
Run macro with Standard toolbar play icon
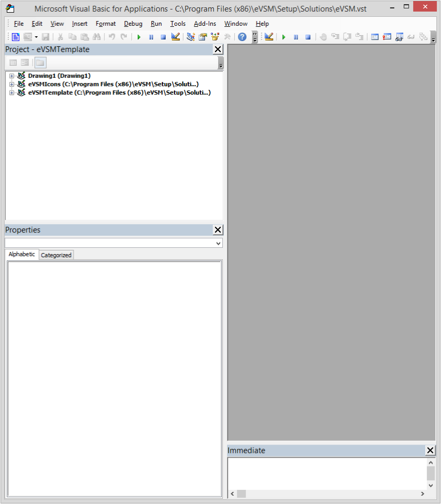[x=139, y=37]
